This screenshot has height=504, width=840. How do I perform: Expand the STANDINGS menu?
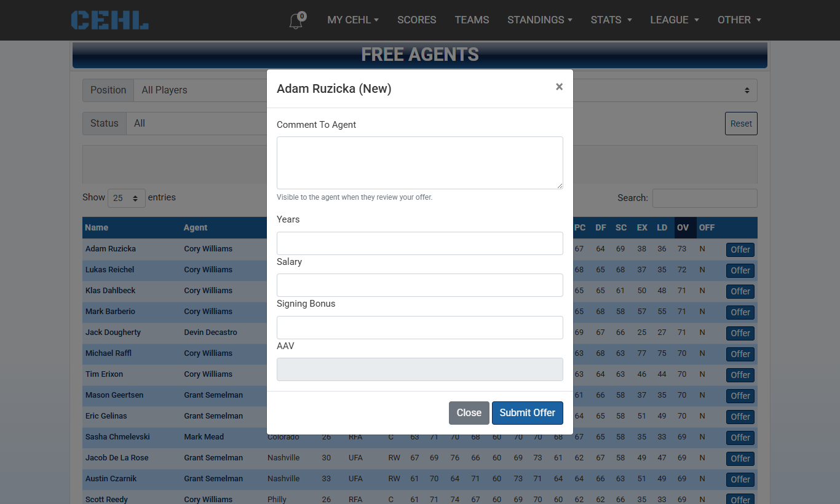pyautogui.click(x=540, y=20)
